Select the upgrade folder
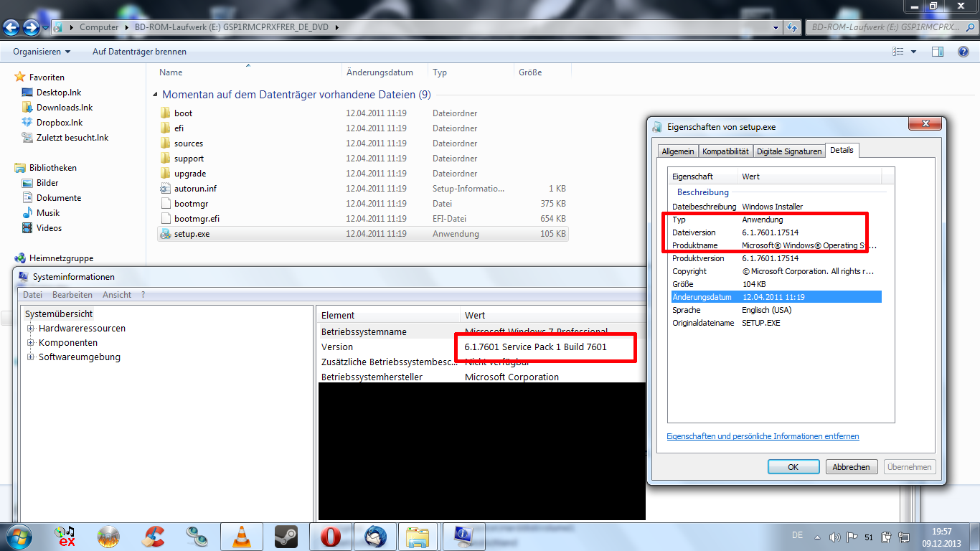This screenshot has width=980, height=551. click(x=190, y=174)
